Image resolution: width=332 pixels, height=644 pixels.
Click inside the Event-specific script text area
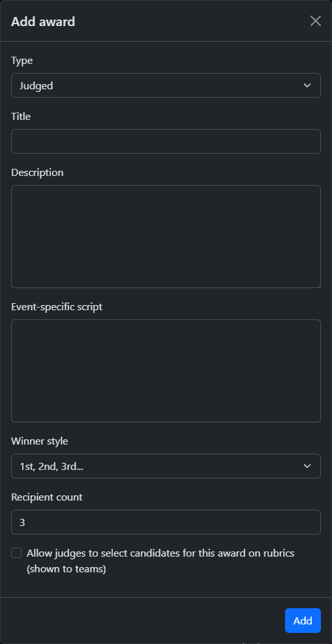[166, 371]
